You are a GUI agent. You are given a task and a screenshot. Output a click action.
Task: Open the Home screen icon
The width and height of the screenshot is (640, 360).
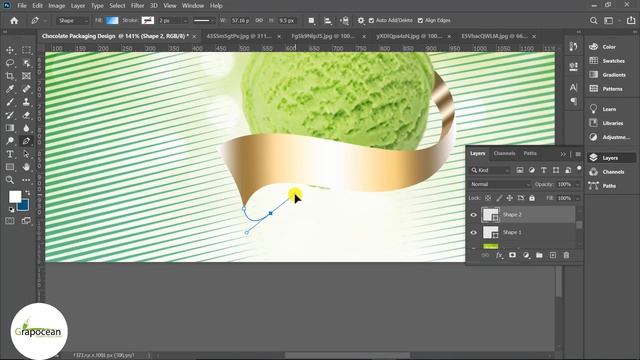click(x=14, y=20)
